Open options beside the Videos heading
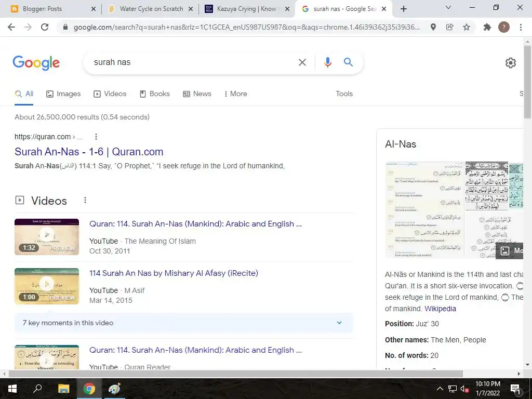532x399 pixels. [85, 200]
